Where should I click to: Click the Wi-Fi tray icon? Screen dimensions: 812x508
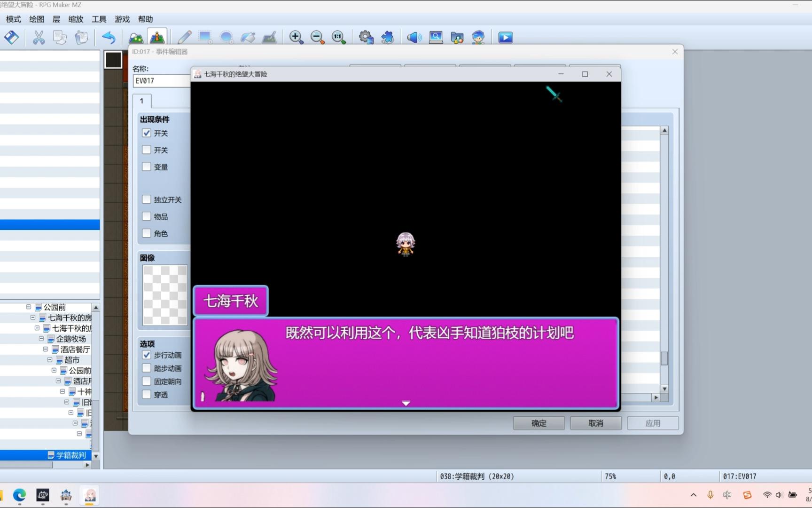[767, 495]
